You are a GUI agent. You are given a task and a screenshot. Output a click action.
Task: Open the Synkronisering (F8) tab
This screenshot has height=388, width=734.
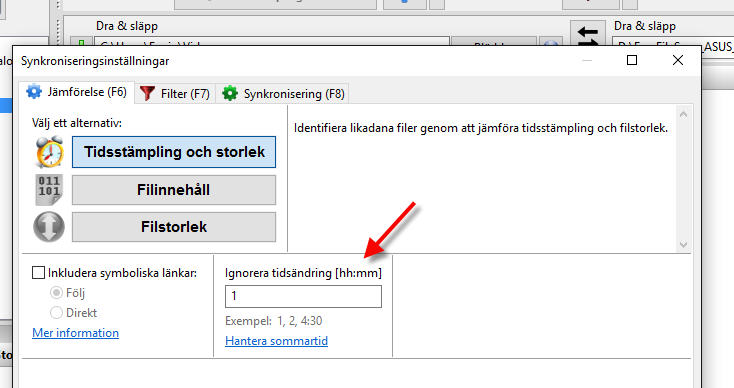point(283,93)
